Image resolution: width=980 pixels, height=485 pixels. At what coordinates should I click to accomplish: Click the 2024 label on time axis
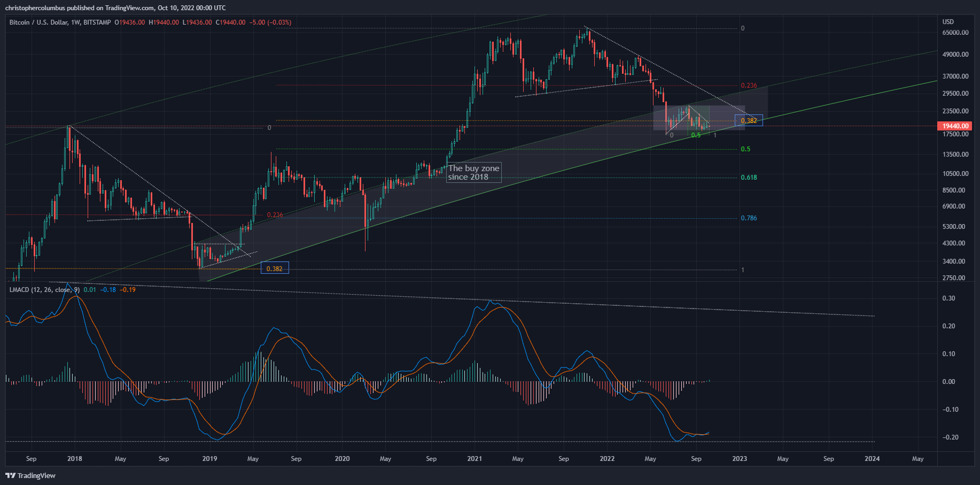[872, 459]
